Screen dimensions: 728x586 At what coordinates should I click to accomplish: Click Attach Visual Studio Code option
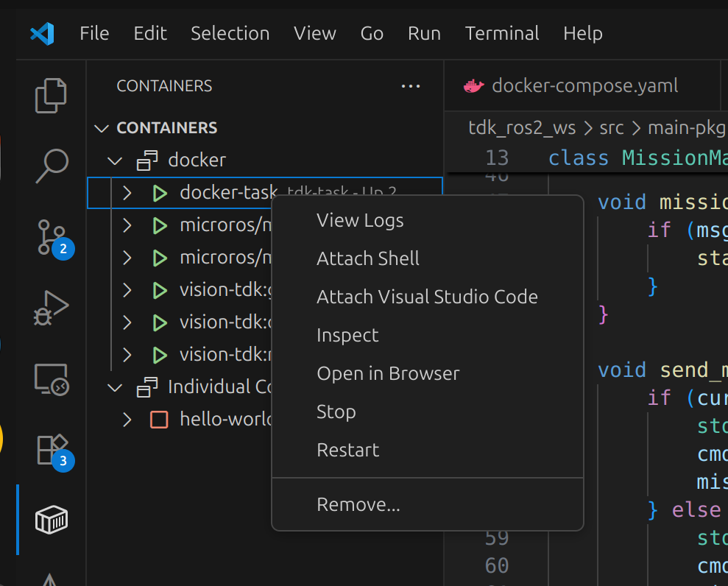click(x=427, y=297)
